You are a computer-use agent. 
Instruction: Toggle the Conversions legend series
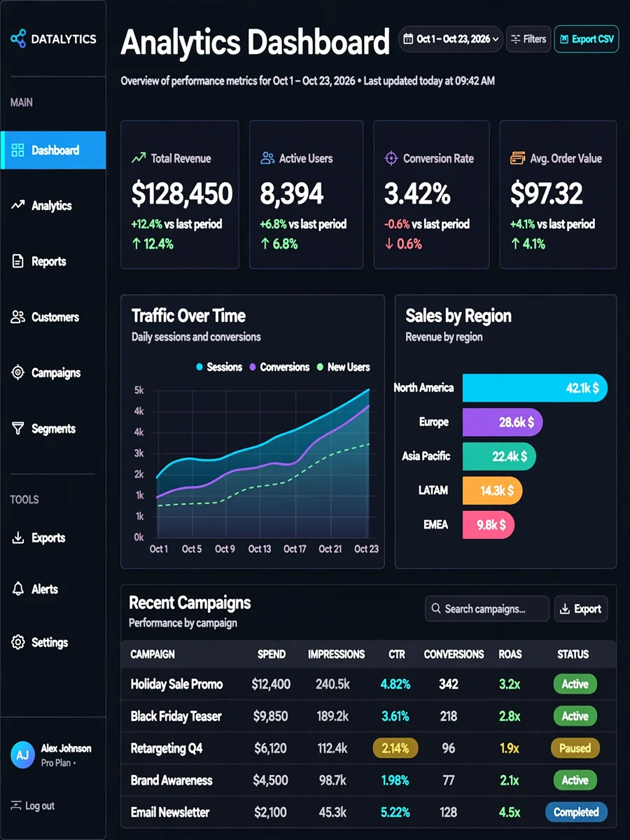pyautogui.click(x=279, y=367)
